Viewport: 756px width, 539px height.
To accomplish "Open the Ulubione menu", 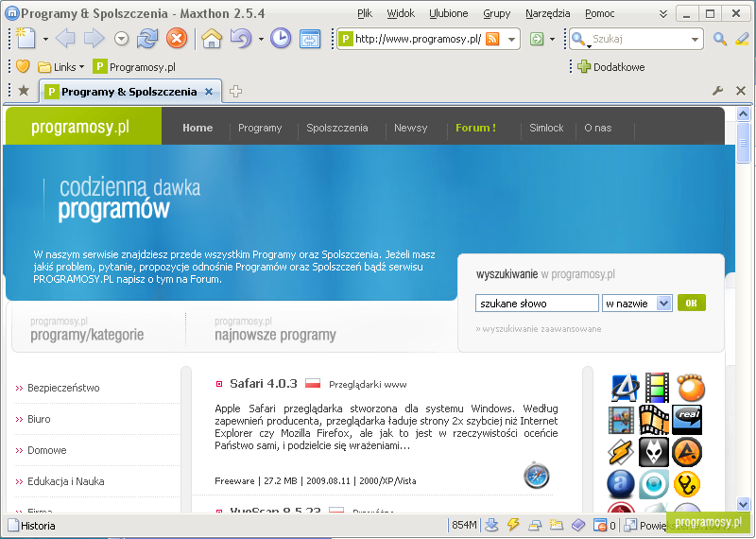I will (x=448, y=13).
